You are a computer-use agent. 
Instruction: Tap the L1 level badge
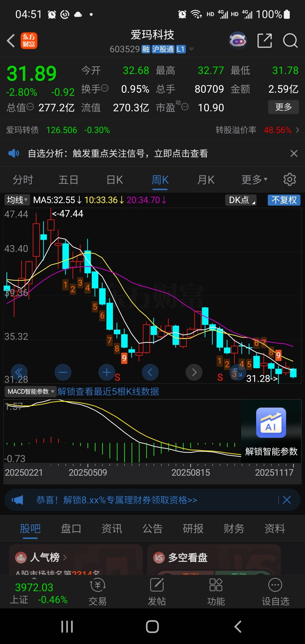click(180, 49)
